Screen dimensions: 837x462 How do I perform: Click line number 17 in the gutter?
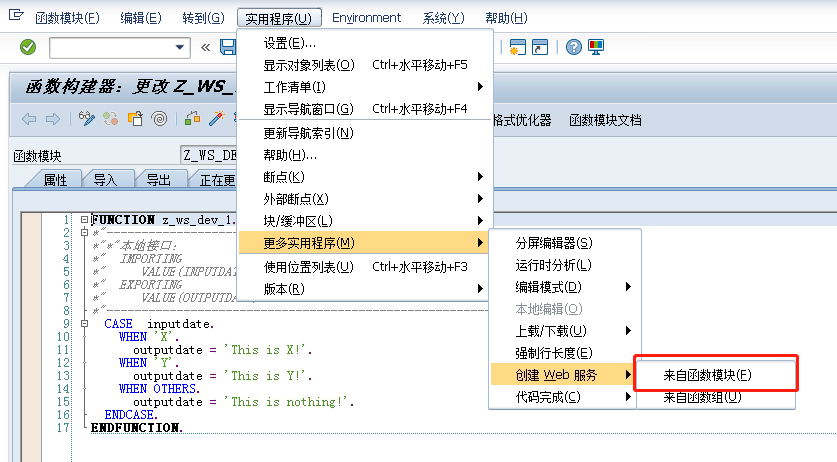pyautogui.click(x=63, y=427)
